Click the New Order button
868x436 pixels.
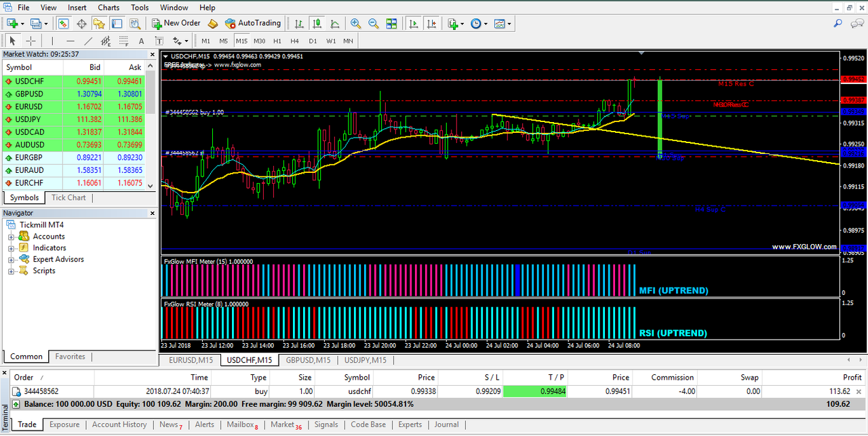(x=176, y=23)
